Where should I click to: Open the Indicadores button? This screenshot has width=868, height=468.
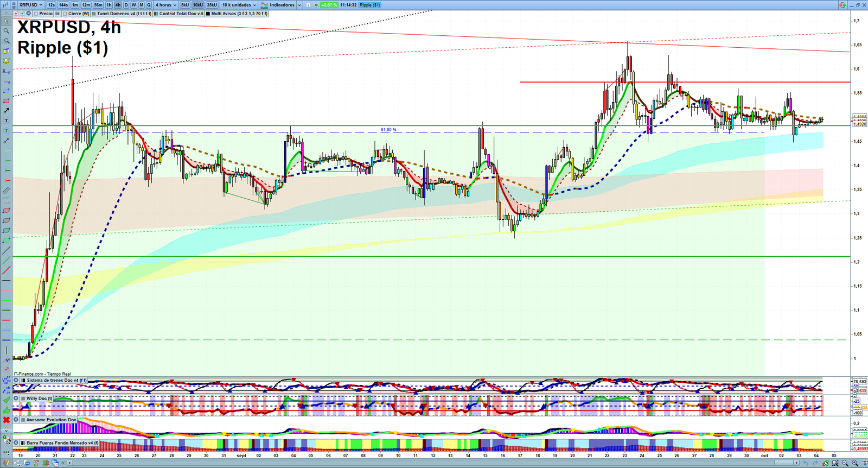278,5
